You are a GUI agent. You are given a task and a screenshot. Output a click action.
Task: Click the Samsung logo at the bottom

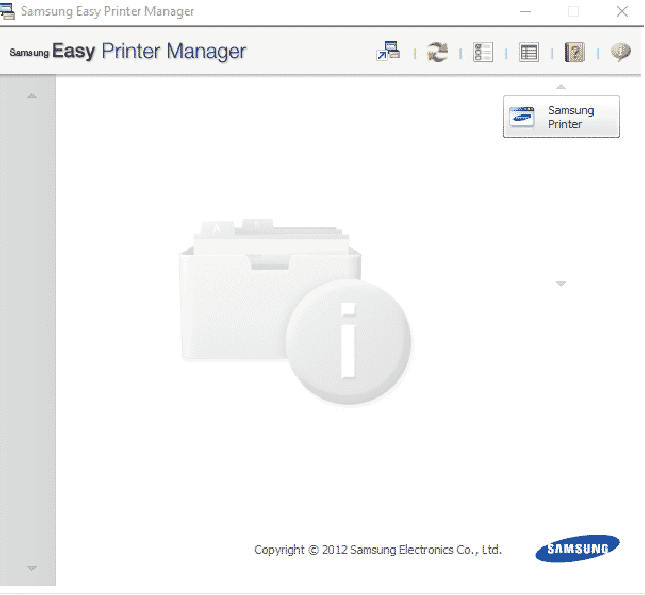click(x=578, y=548)
